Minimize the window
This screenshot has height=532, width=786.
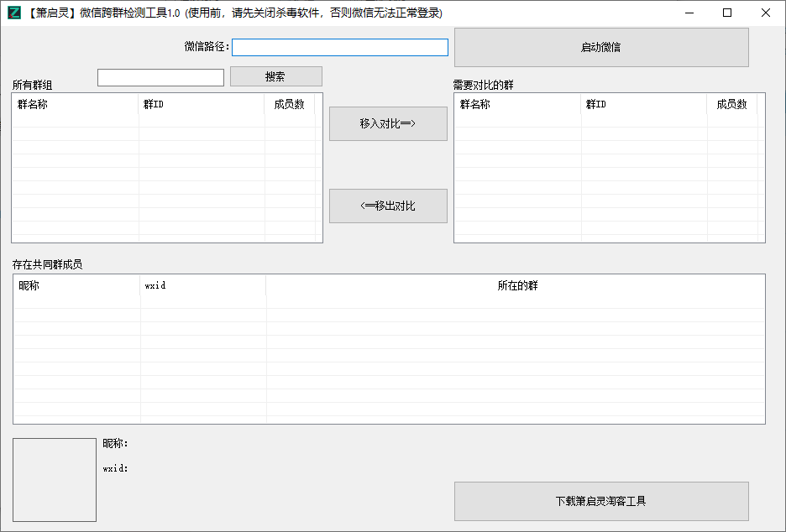(689, 13)
